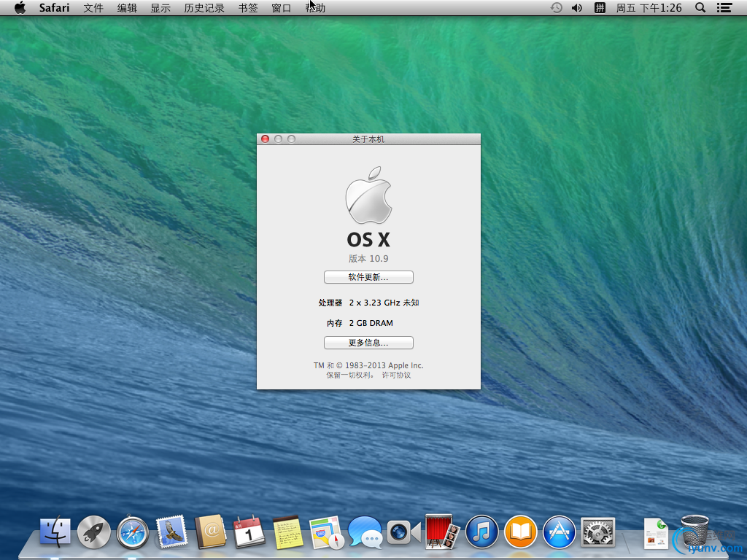
Task: Click the volume speaker icon
Action: click(x=577, y=7)
